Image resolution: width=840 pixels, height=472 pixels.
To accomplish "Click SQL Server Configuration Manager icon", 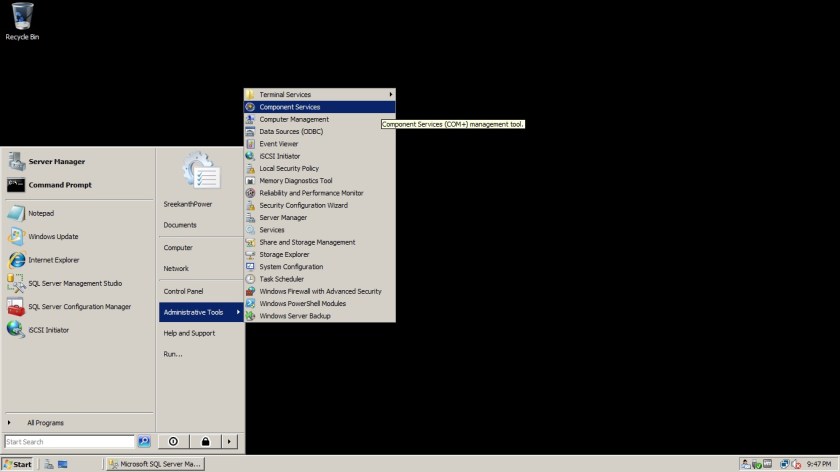I will [16, 307].
